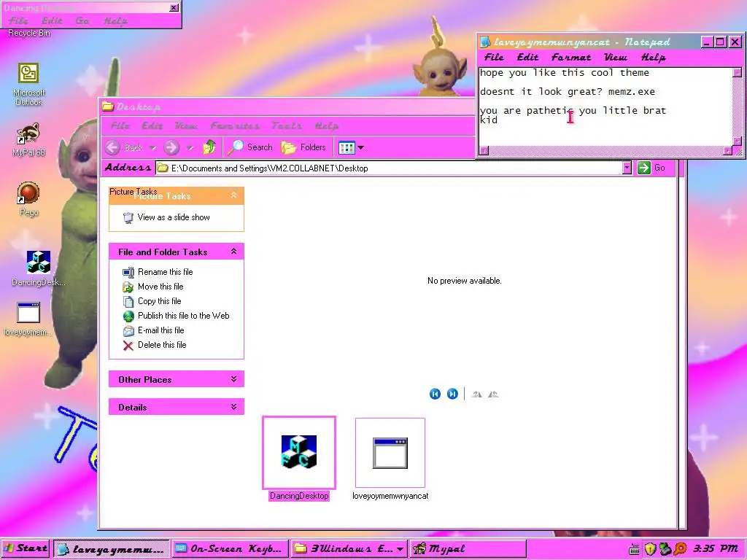Viewport: 747px width, 560px height.
Task: Show the next image in filmstrip
Action: click(452, 394)
